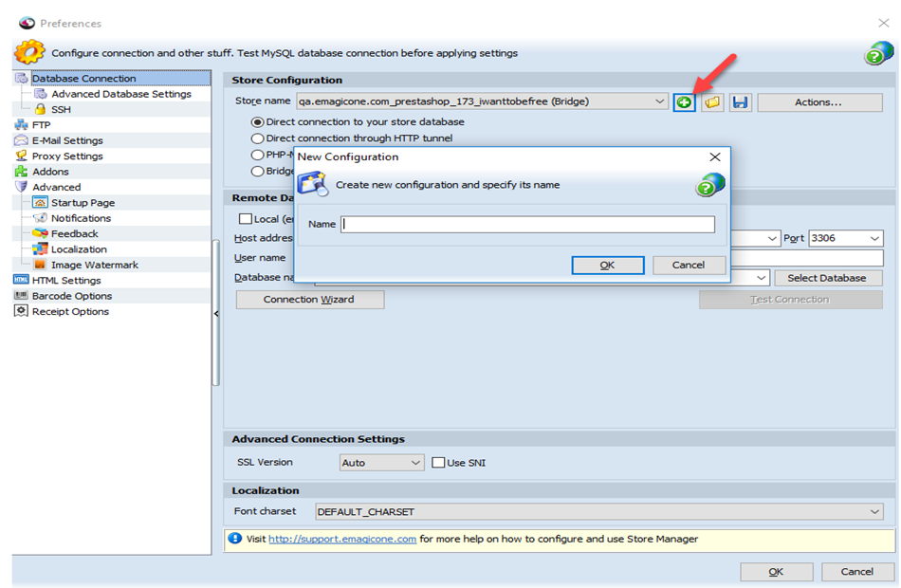Image resolution: width=901 pixels, height=588 pixels.
Task: Toggle the Local checkbox
Action: click(246, 219)
